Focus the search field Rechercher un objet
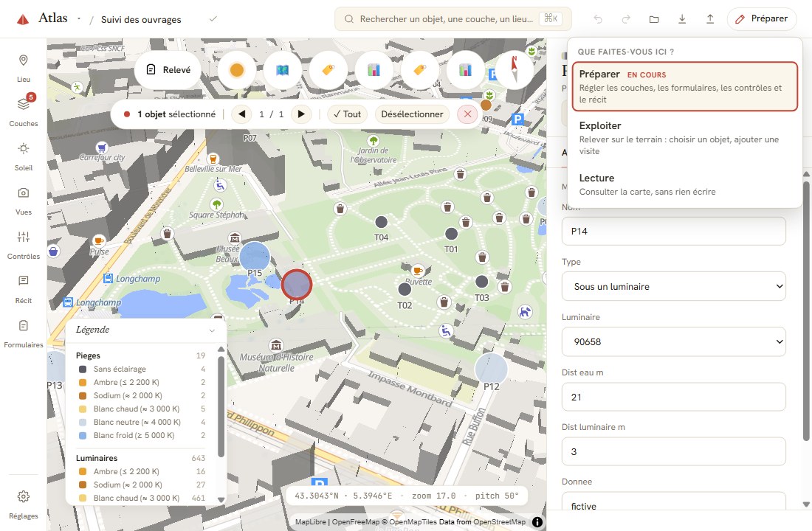 pos(453,19)
